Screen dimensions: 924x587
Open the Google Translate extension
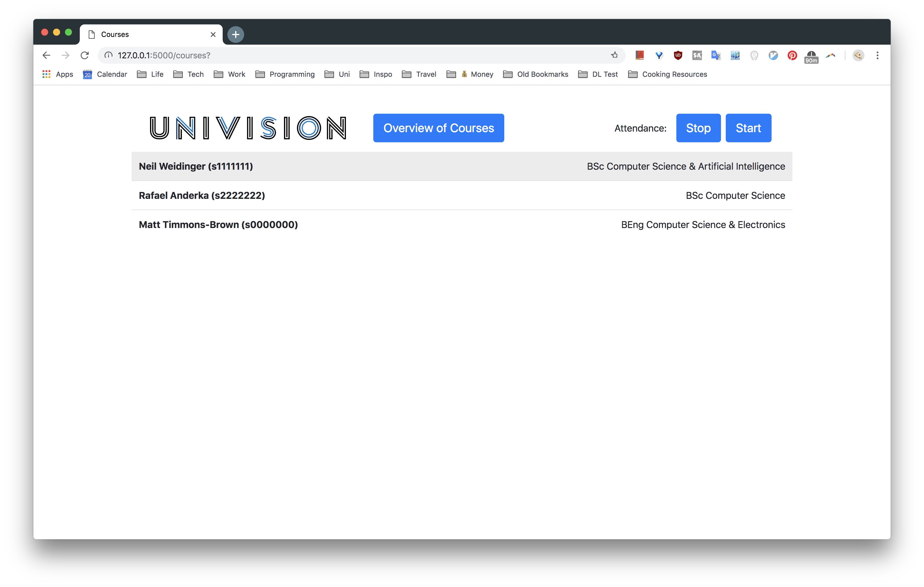click(716, 55)
